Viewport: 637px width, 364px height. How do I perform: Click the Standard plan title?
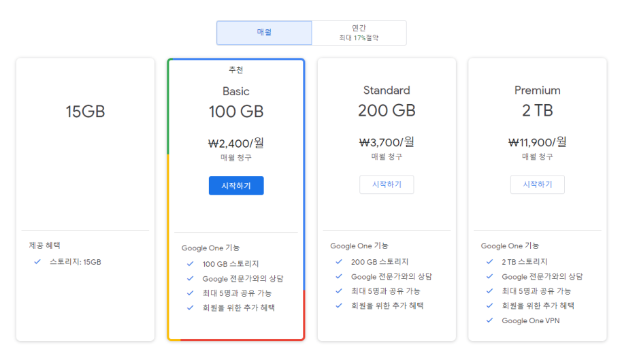click(387, 90)
